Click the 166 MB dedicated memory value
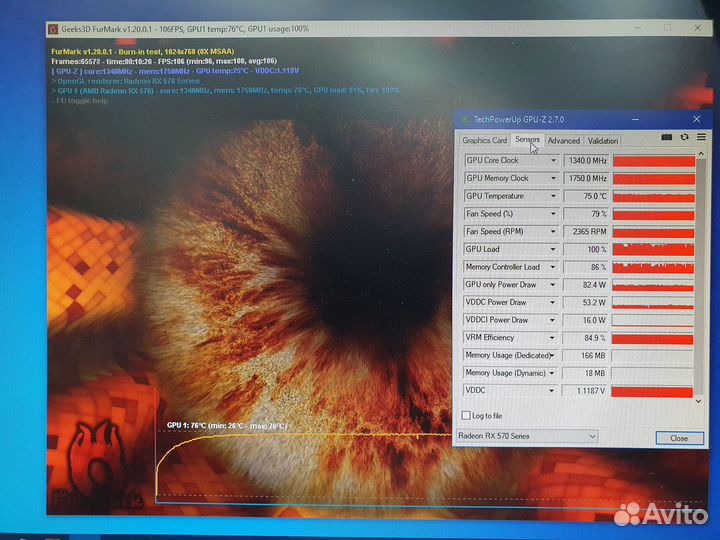This screenshot has width=720, height=540. tap(585, 355)
